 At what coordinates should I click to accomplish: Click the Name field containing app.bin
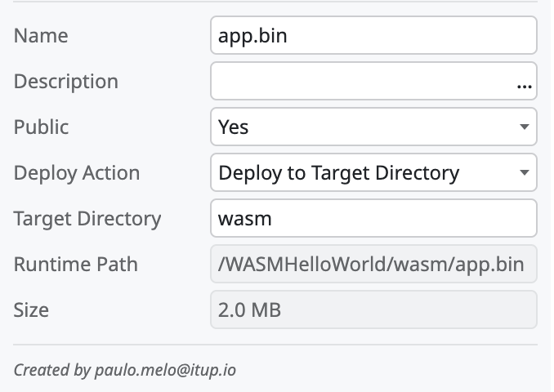click(373, 36)
